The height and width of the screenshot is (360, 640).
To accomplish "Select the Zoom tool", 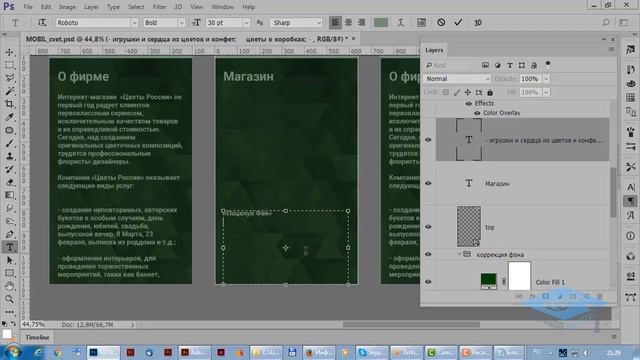I will coord(9,299).
